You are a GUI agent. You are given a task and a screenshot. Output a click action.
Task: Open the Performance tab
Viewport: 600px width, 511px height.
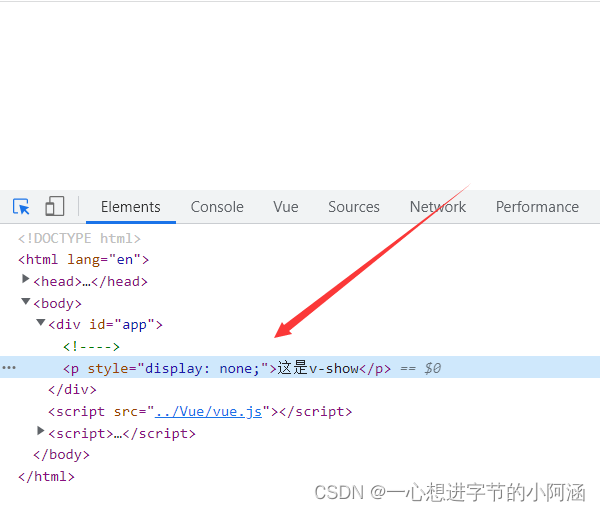click(537, 207)
